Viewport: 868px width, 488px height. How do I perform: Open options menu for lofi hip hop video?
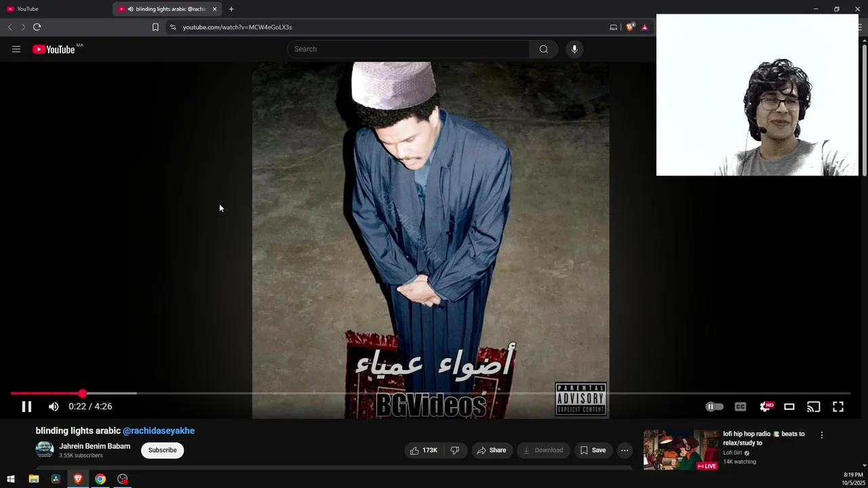822,435
